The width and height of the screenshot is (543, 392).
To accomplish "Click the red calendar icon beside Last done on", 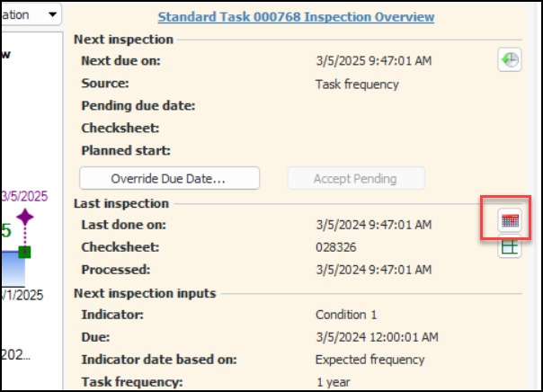I will point(510,220).
